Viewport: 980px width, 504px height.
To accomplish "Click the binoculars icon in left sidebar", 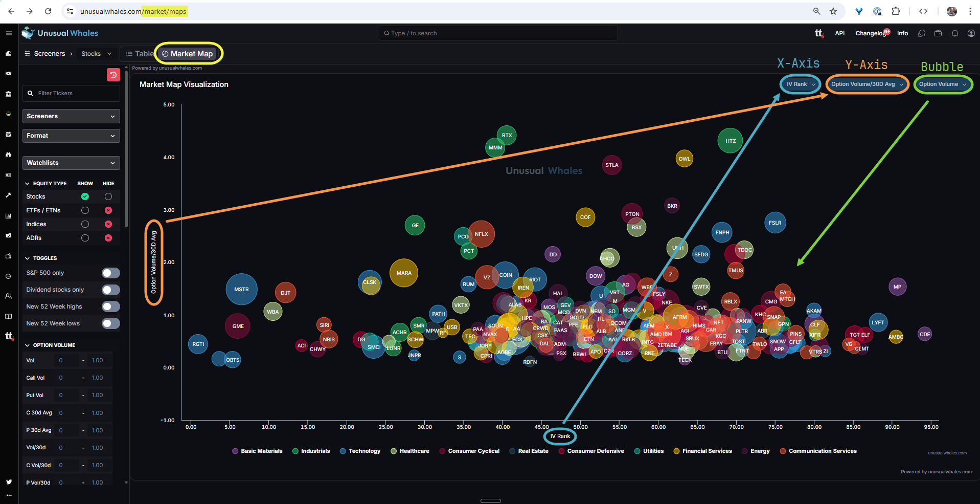I will (x=8, y=155).
